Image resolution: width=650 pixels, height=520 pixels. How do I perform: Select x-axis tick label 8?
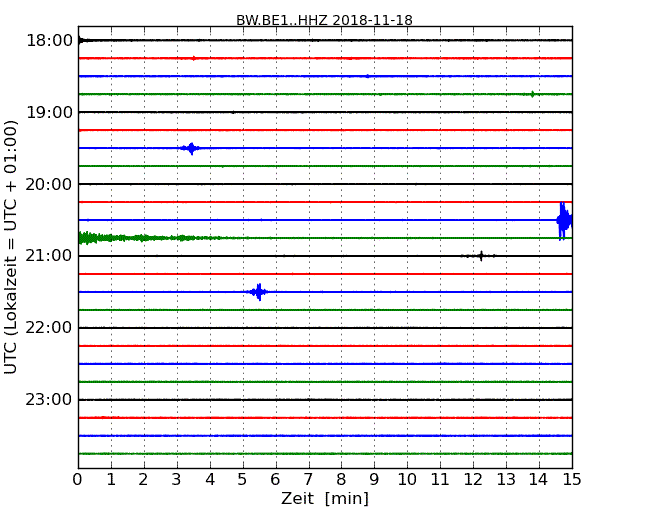pyautogui.click(x=341, y=479)
